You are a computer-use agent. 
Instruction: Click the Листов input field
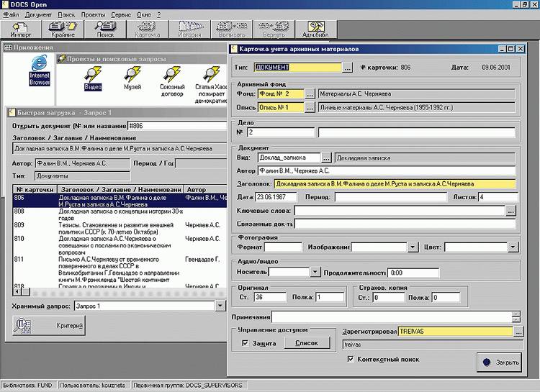click(498, 197)
